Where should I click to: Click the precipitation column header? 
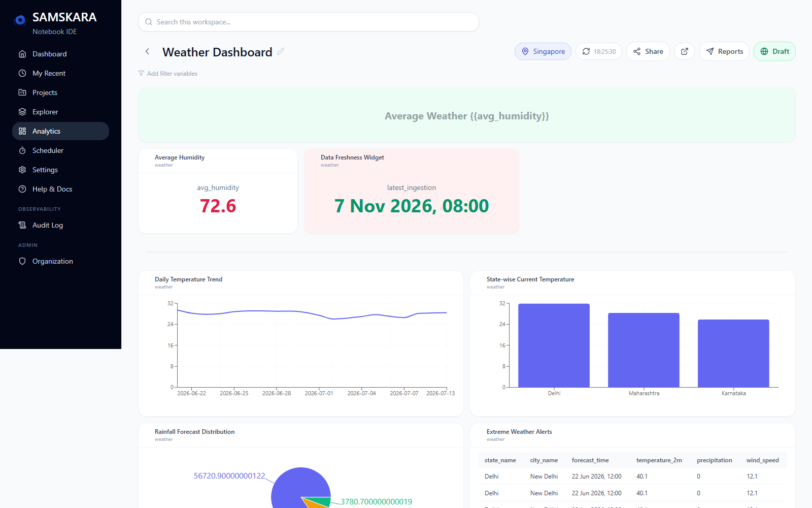(x=715, y=460)
